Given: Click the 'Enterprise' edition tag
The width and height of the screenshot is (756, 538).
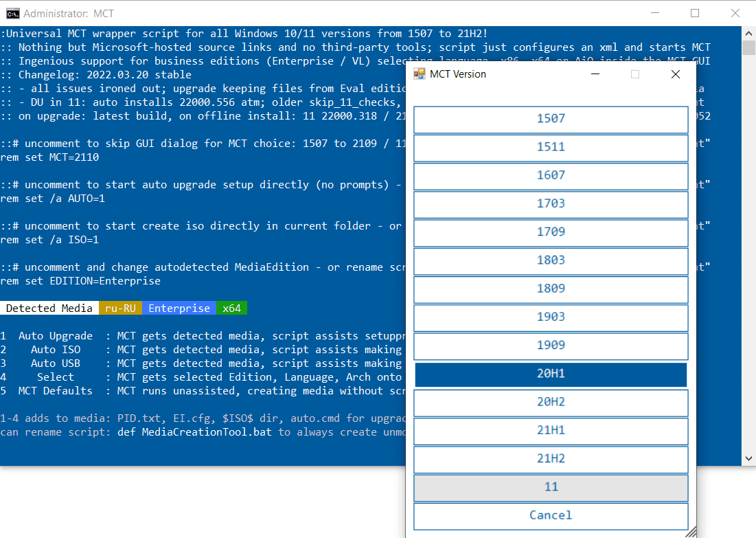Looking at the screenshot, I should [x=179, y=308].
